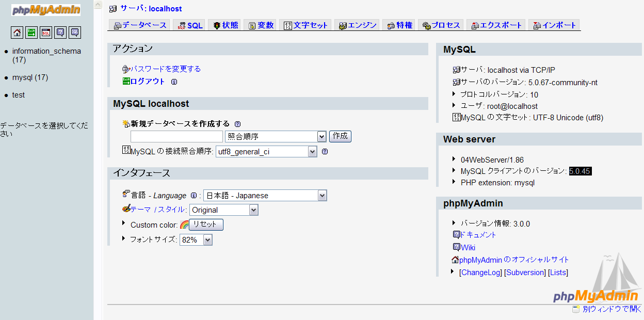Click the server icon beside サーバ: localhost
Screen dimensions: 644x320
(x=113, y=9)
